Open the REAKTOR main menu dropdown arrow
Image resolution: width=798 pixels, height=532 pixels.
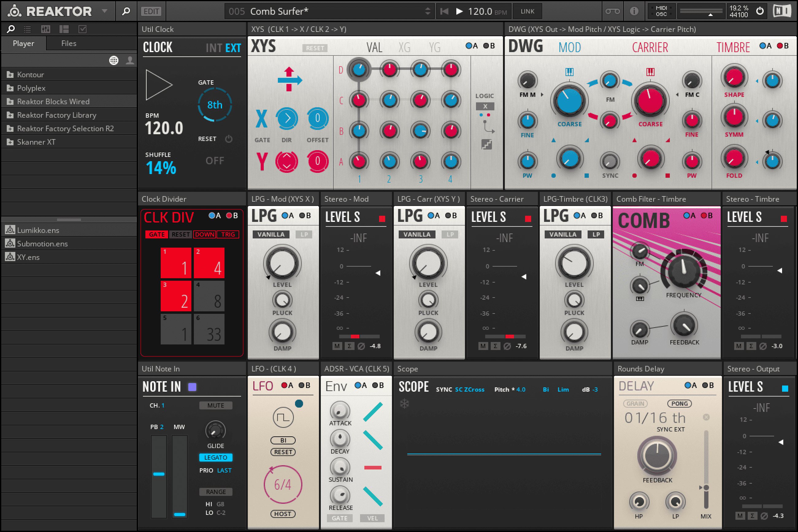pos(105,11)
